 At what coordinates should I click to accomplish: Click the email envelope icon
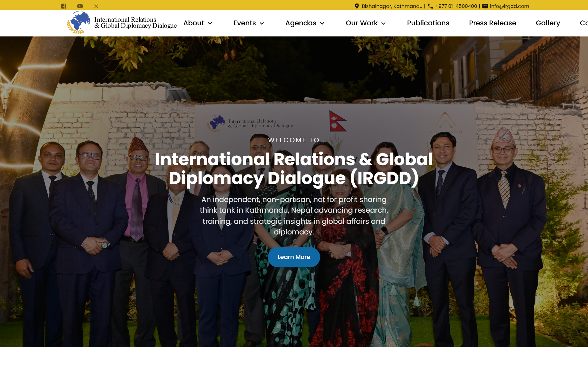point(485,6)
